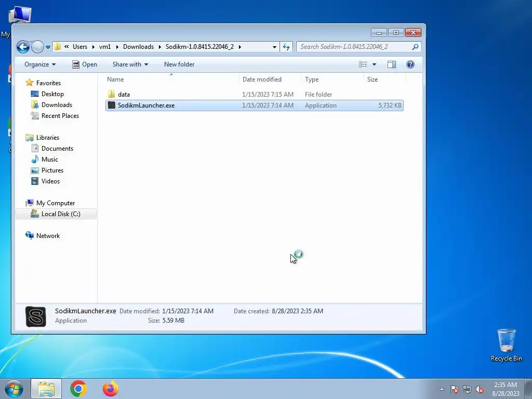The width and height of the screenshot is (532, 399).
Task: Click the greyed Forward navigation arrow
Action: pyautogui.click(x=37, y=47)
